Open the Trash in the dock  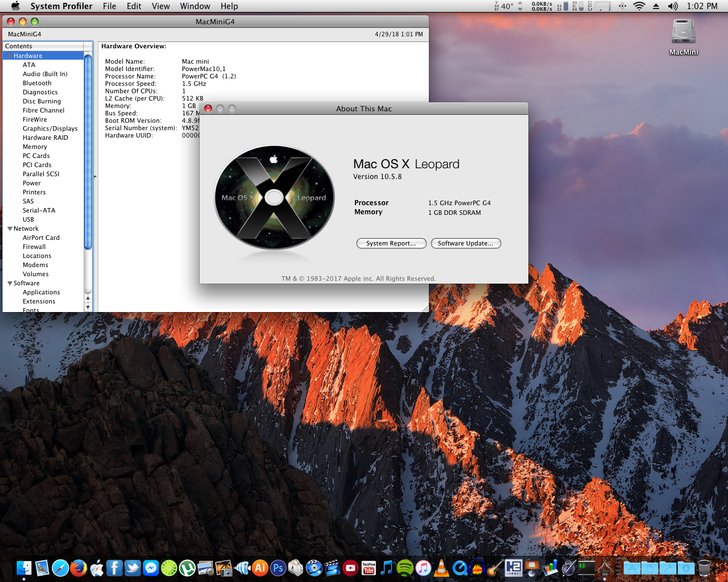click(704, 568)
